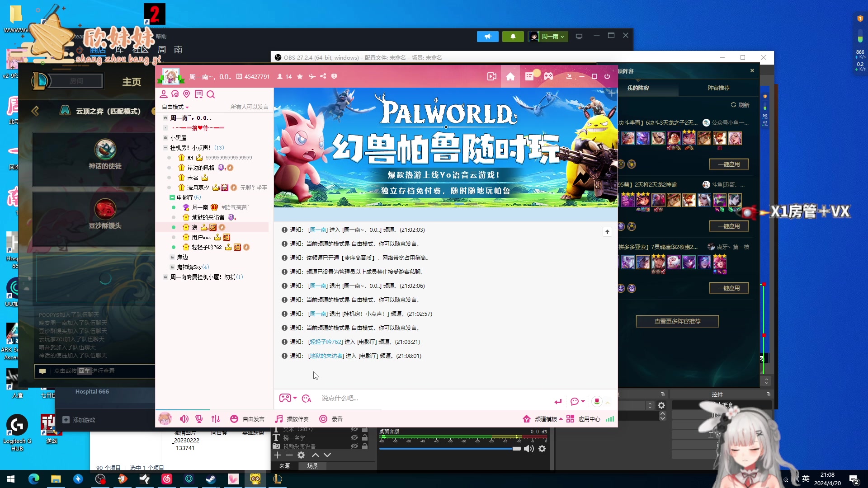Collapse the 电影厅 channel group
Image resolution: width=868 pixels, height=488 pixels.
point(172,197)
